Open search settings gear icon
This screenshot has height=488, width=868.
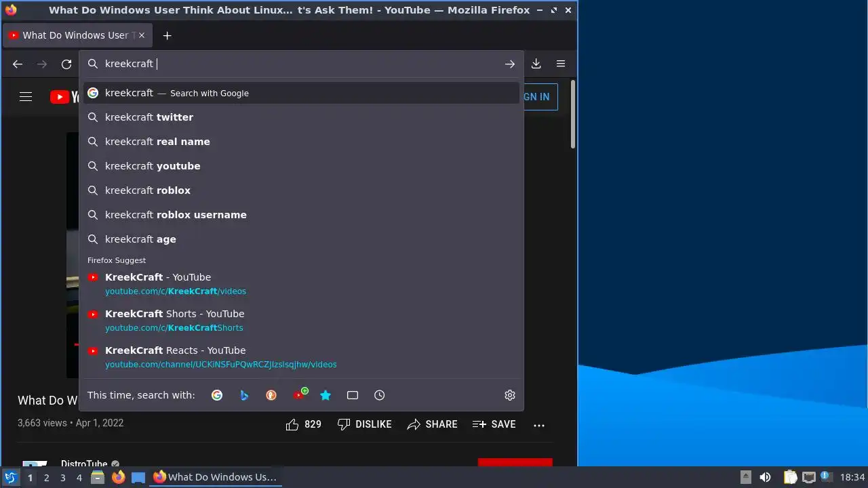(x=510, y=395)
